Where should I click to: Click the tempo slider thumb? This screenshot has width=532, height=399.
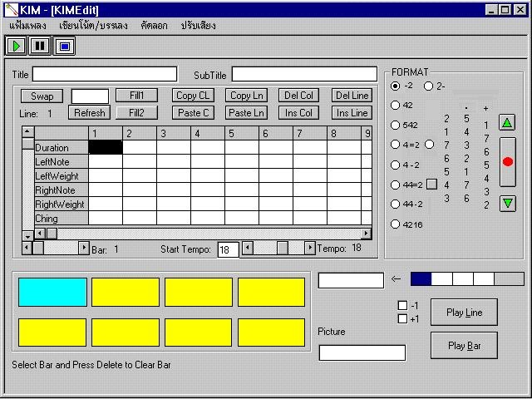click(283, 248)
